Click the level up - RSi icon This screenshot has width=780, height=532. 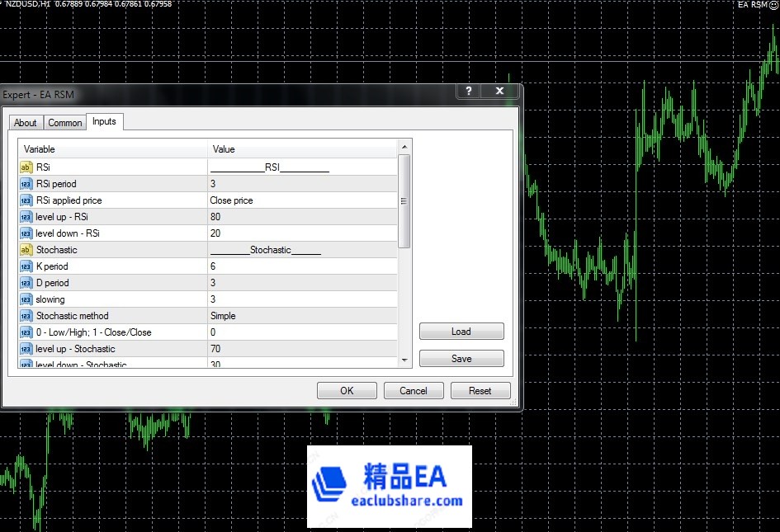pyautogui.click(x=26, y=217)
